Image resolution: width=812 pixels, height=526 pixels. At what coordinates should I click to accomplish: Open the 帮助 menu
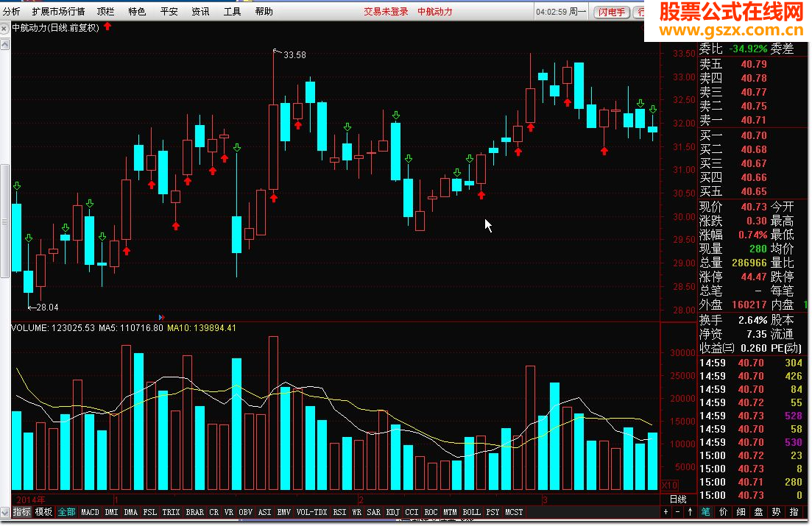click(x=264, y=11)
